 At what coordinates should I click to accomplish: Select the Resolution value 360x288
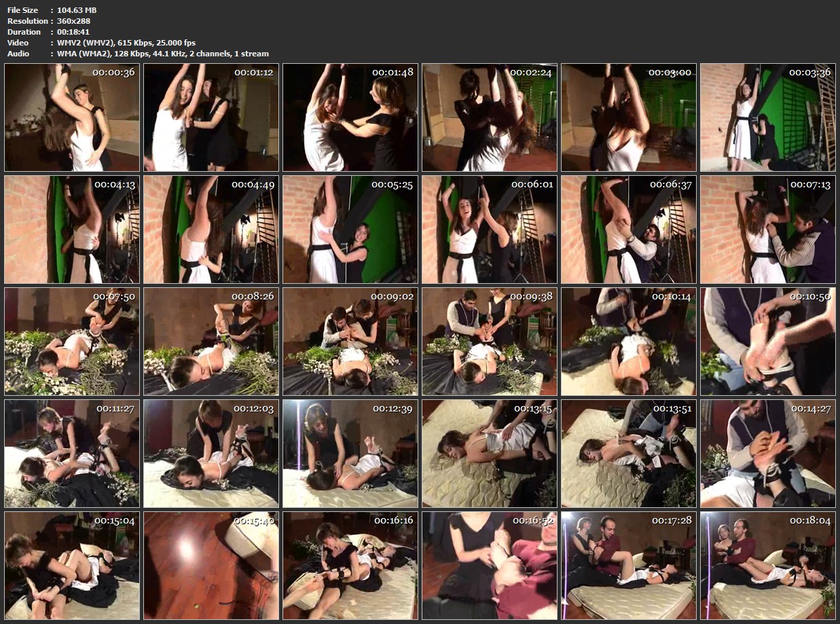click(74, 21)
